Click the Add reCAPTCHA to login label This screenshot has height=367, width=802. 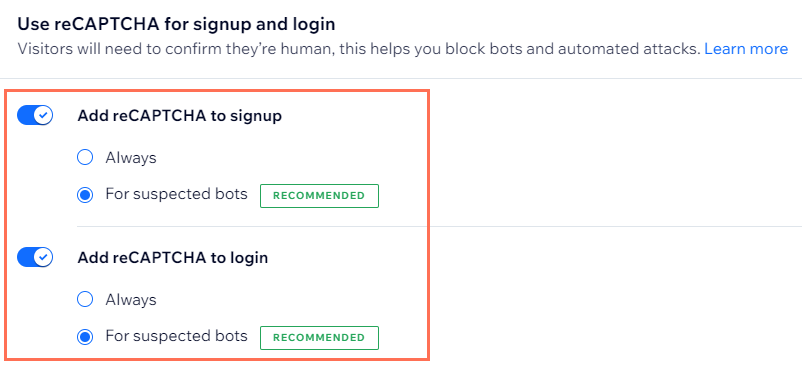(173, 258)
